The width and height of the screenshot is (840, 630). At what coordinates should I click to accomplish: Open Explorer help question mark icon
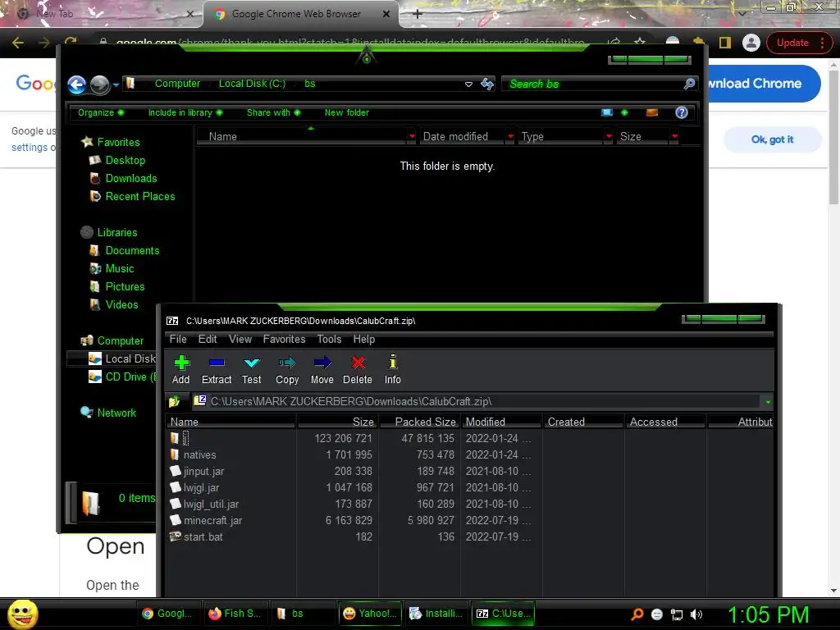[682, 112]
